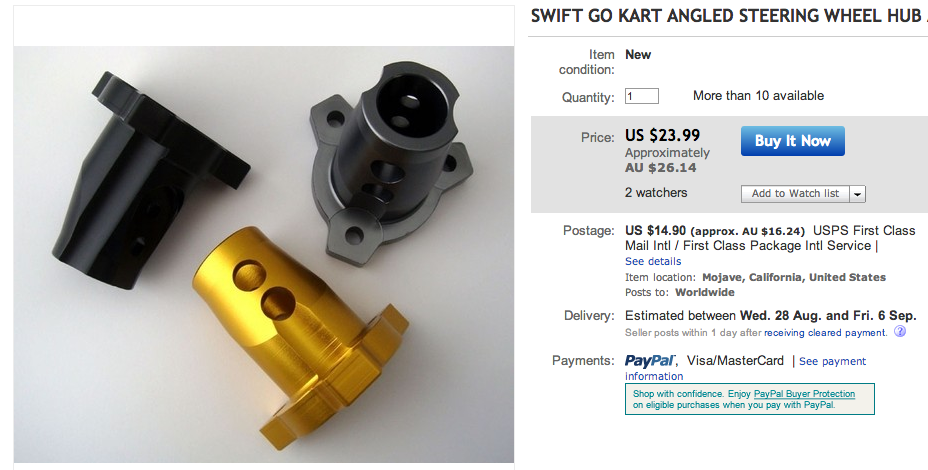Screen dimensions: 928x470
Task: Click the More than 10 available text
Action: pos(758,96)
